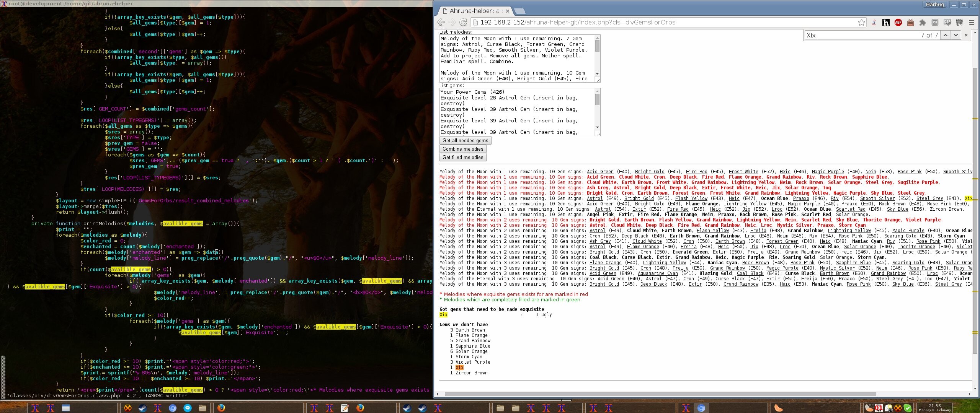Open the Chrome hamburger menu
This screenshot has width=980, height=413.
[x=972, y=23]
